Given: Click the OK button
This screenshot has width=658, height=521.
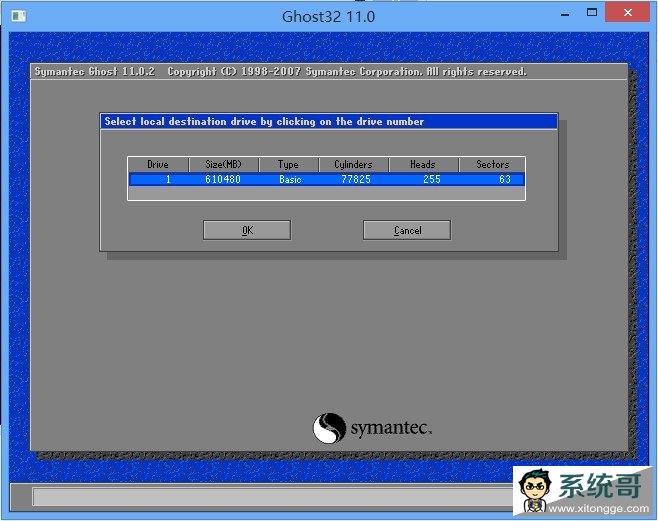Looking at the screenshot, I should (247, 230).
